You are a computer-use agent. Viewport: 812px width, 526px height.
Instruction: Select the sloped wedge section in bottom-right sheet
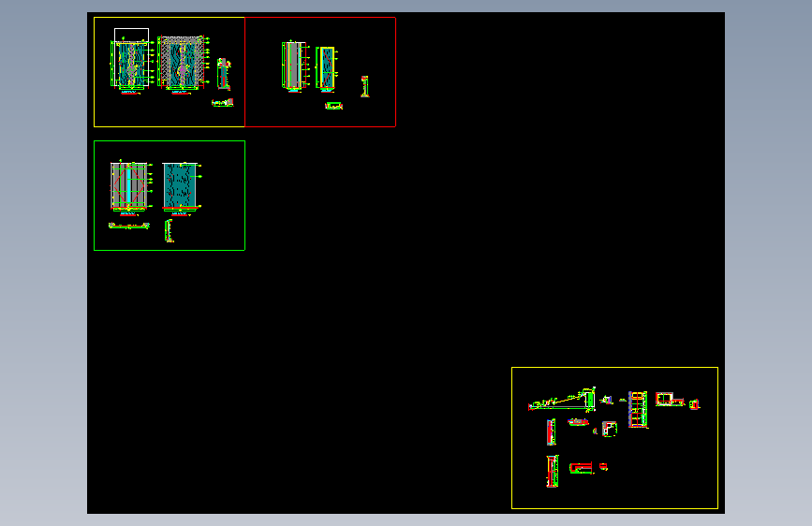[x=562, y=399]
